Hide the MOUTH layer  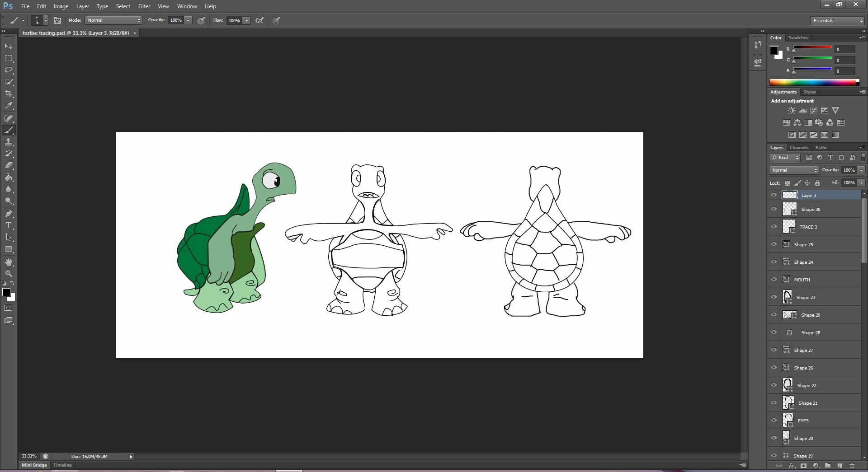tap(774, 279)
